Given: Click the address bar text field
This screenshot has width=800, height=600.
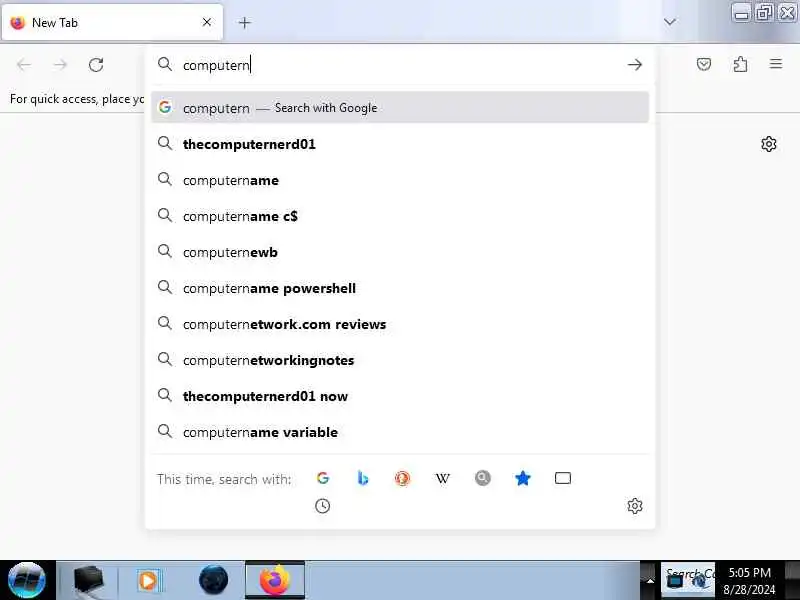Looking at the screenshot, I should coord(398,65).
